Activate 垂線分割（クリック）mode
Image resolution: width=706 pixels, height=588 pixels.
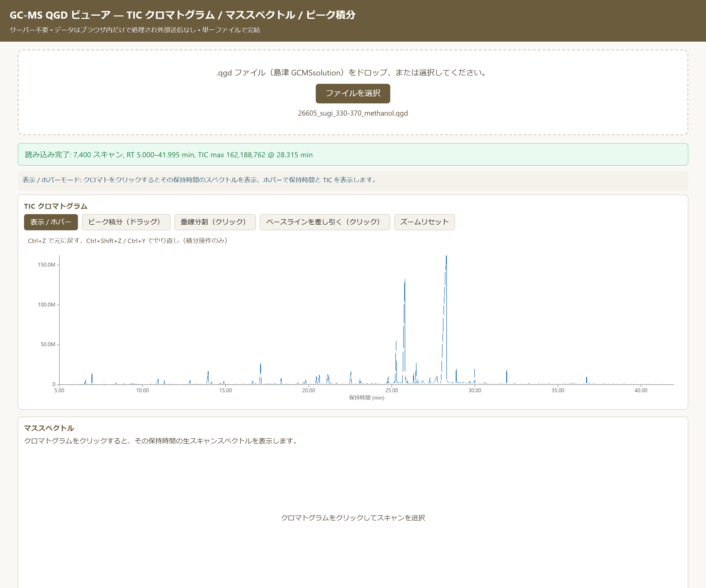(x=215, y=222)
